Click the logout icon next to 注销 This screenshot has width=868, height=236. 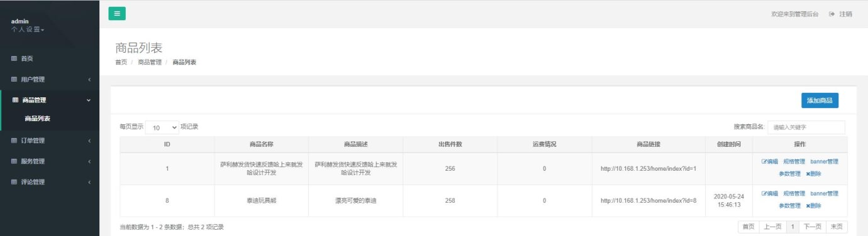pyautogui.click(x=832, y=14)
